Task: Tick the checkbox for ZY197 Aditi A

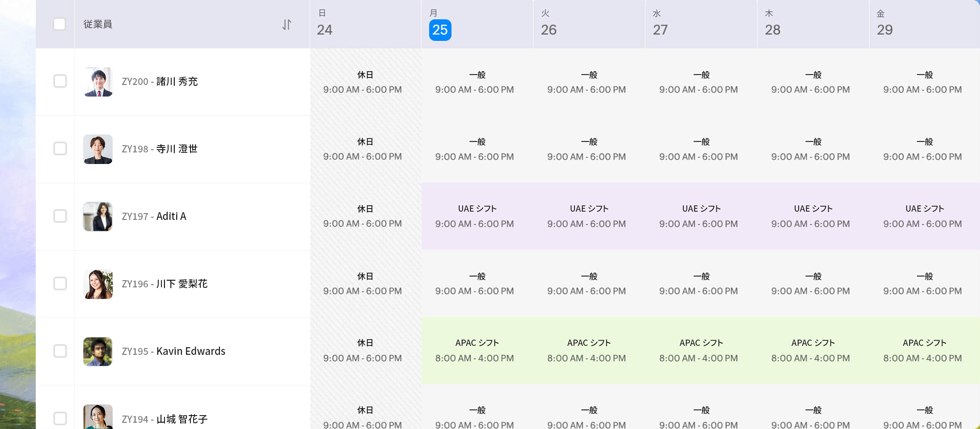Action: click(x=60, y=216)
